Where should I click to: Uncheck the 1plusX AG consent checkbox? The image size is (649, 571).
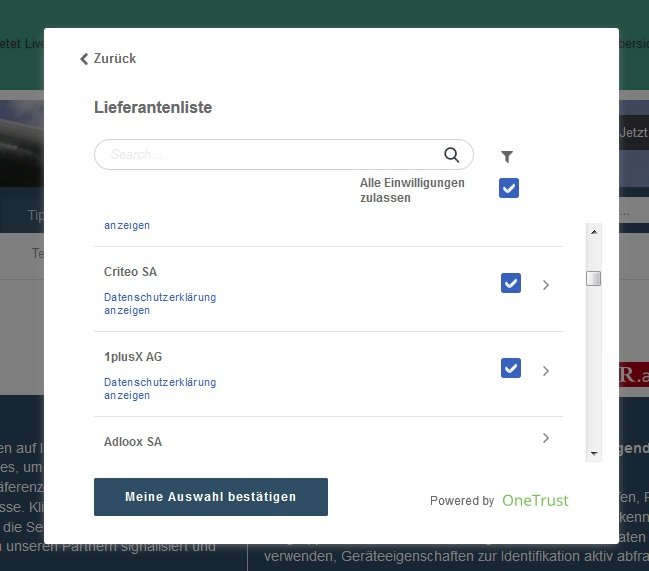[511, 368]
